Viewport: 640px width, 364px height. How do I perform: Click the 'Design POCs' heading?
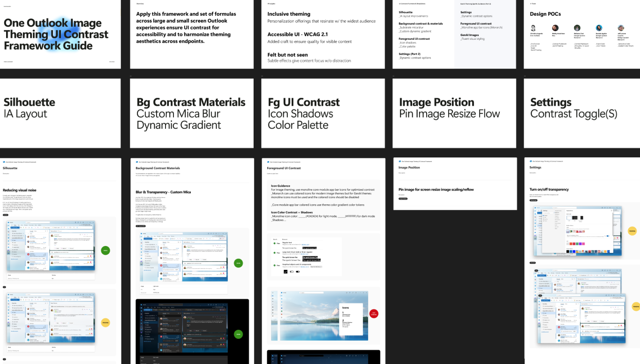(545, 14)
